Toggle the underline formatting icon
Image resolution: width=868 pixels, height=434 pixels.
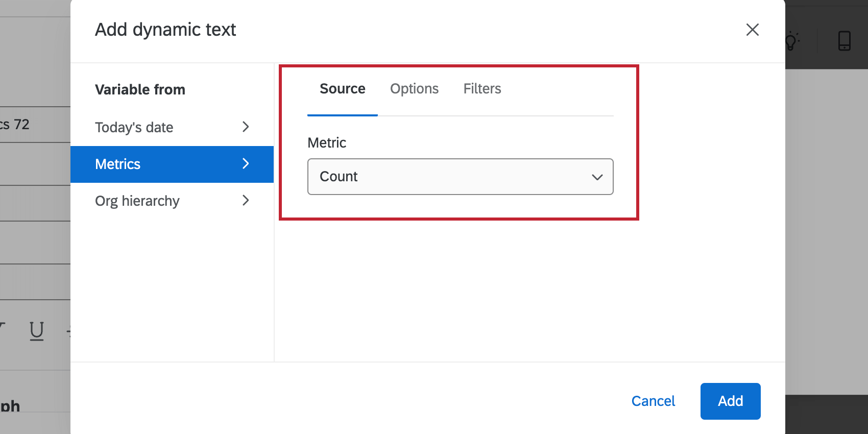[x=37, y=331]
